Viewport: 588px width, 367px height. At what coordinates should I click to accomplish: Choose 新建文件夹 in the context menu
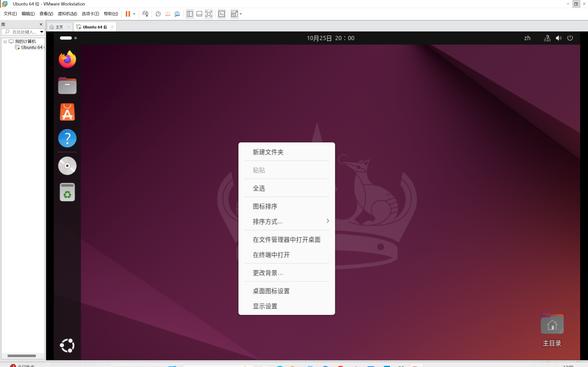click(287, 152)
